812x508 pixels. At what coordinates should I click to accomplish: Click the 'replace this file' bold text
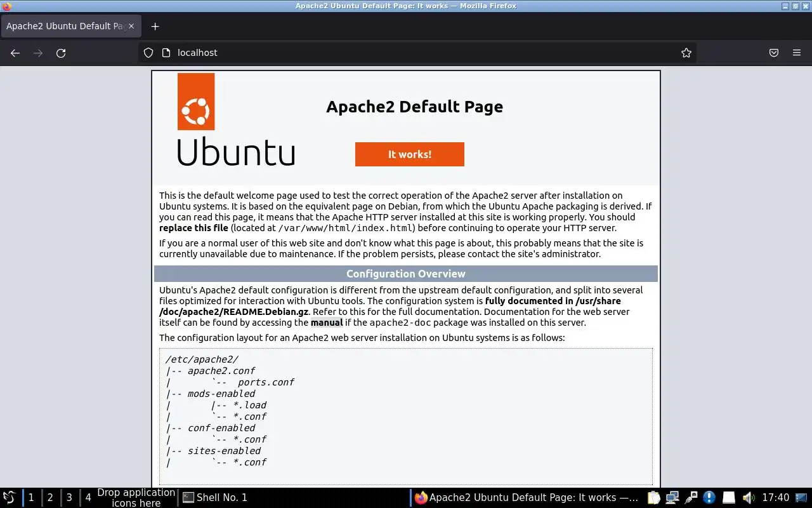[x=193, y=228]
